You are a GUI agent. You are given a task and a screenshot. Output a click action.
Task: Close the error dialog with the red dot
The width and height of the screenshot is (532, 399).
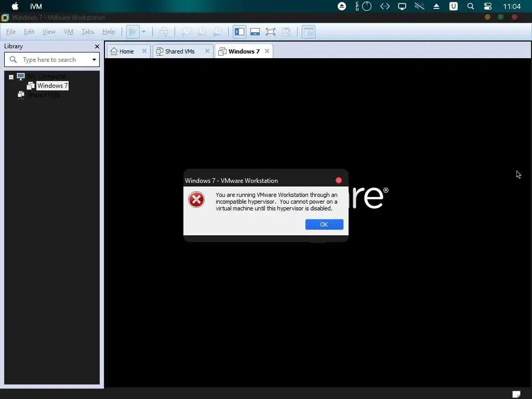(339, 180)
